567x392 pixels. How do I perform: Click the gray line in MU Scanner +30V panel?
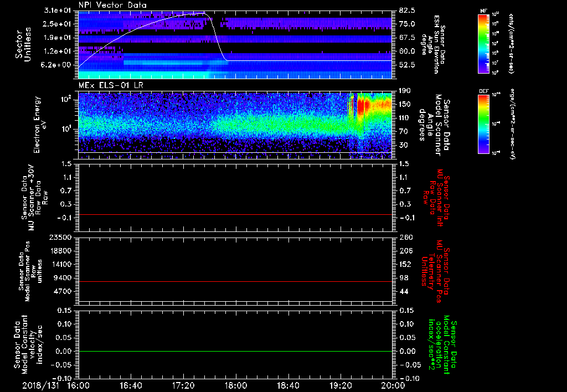tap(235, 214)
